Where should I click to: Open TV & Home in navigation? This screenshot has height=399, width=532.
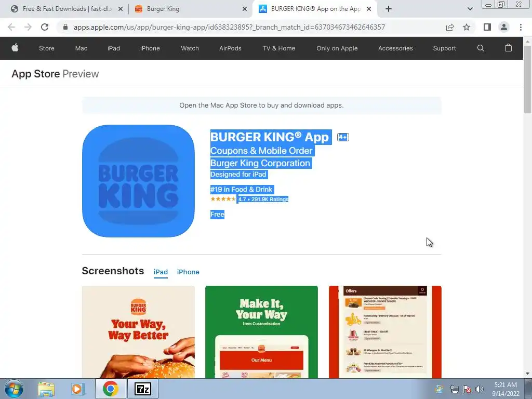tap(278, 48)
